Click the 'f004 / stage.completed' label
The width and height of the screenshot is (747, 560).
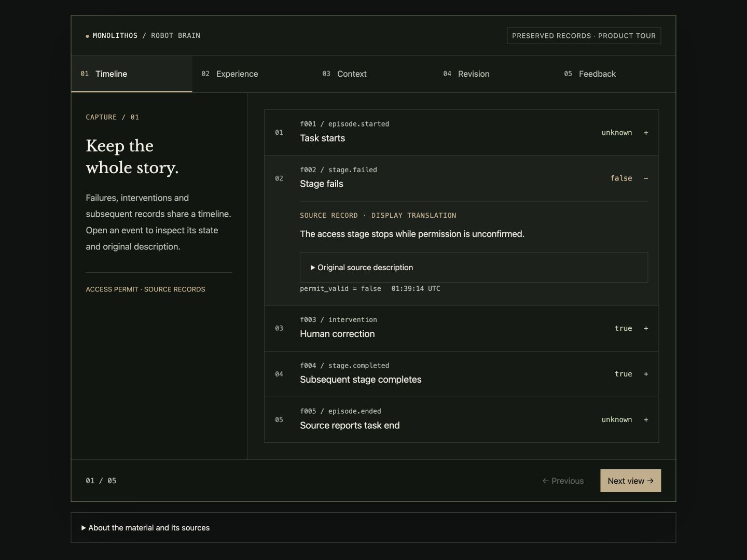[x=344, y=366]
